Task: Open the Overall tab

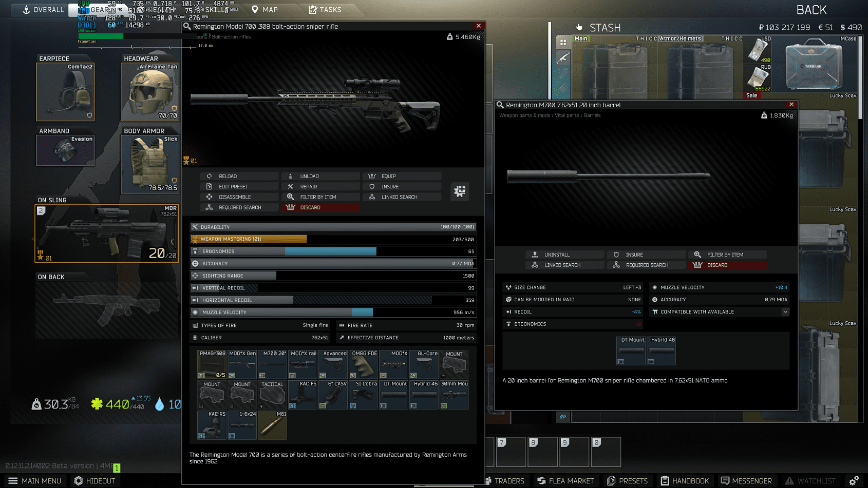Action: click(43, 9)
